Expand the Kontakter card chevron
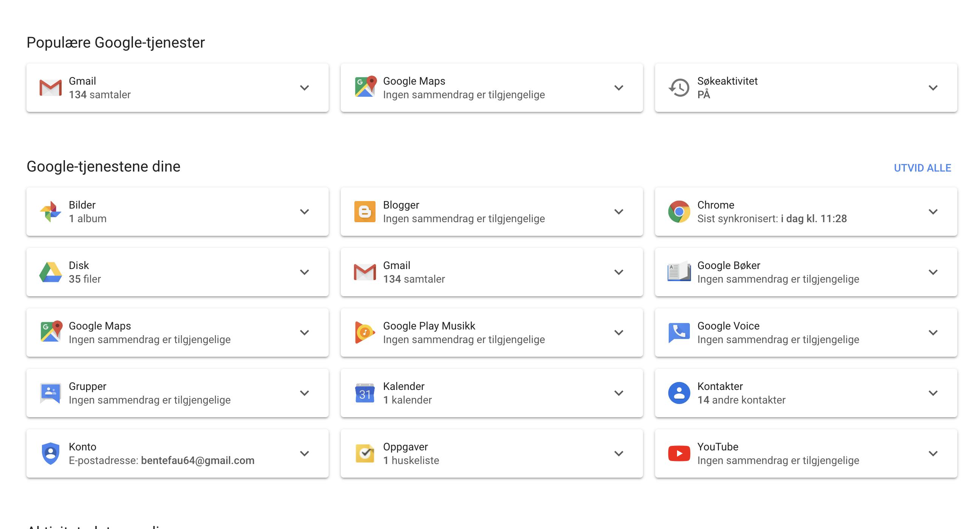The width and height of the screenshot is (980, 529). [x=933, y=393]
